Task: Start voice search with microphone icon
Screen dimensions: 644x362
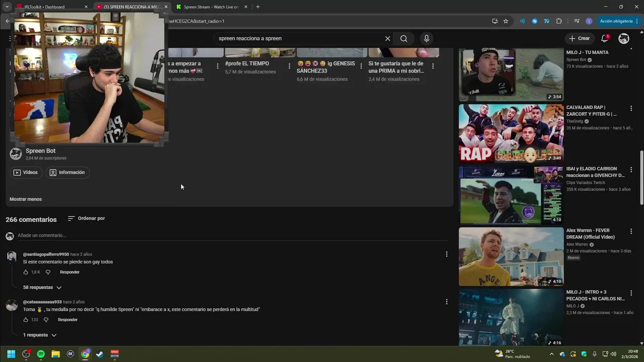Action: [427, 39]
